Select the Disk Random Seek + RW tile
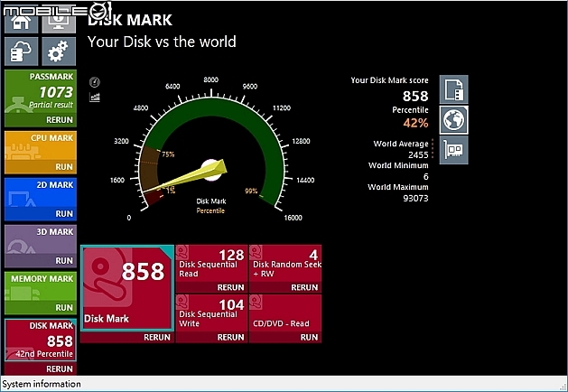The image size is (568, 392). click(285, 264)
